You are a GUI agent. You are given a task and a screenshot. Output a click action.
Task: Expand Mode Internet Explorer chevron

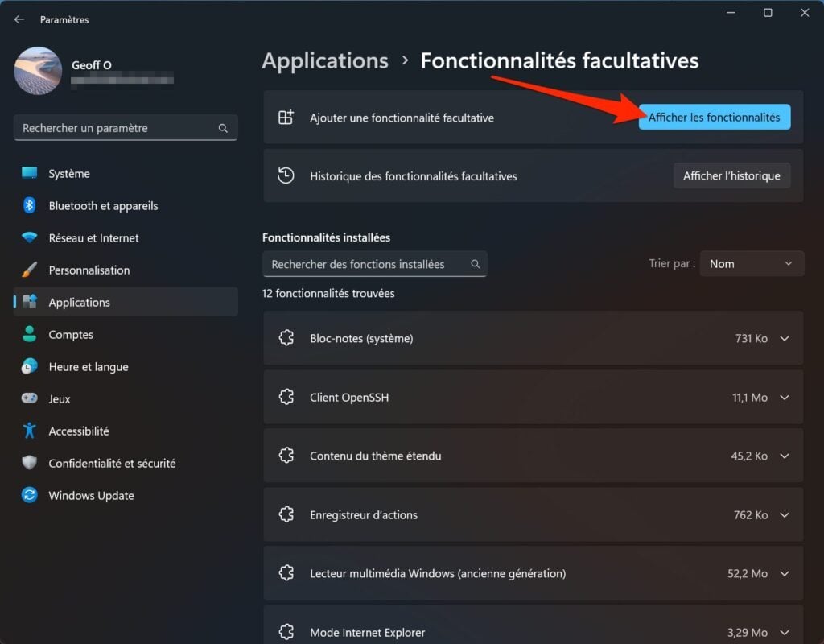click(x=785, y=633)
